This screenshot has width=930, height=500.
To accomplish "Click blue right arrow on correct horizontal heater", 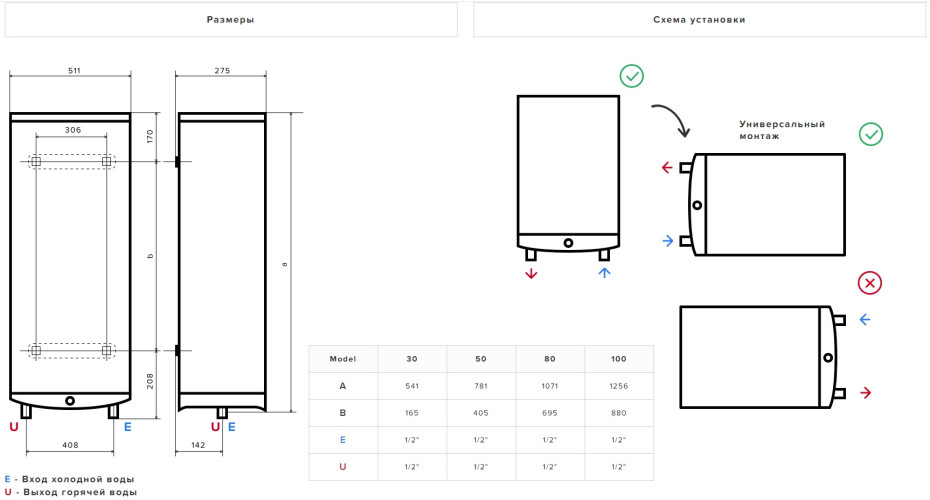I will [x=667, y=240].
